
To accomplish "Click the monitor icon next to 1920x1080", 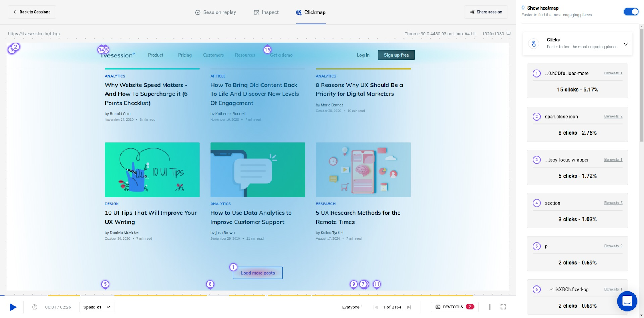I will pos(508,34).
